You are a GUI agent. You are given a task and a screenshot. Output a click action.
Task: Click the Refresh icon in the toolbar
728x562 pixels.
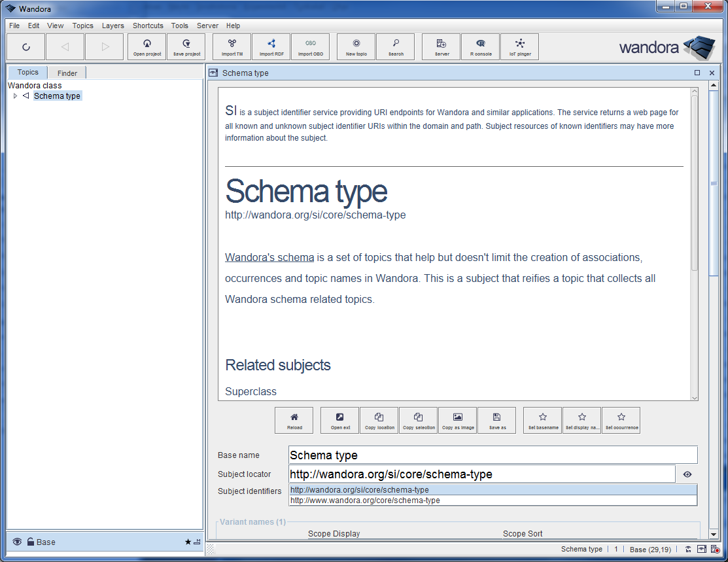[26, 46]
